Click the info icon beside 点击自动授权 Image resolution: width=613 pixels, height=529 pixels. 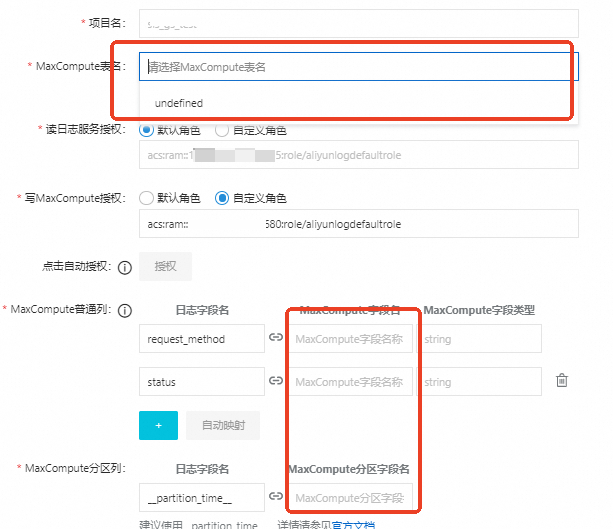pyautogui.click(x=125, y=268)
